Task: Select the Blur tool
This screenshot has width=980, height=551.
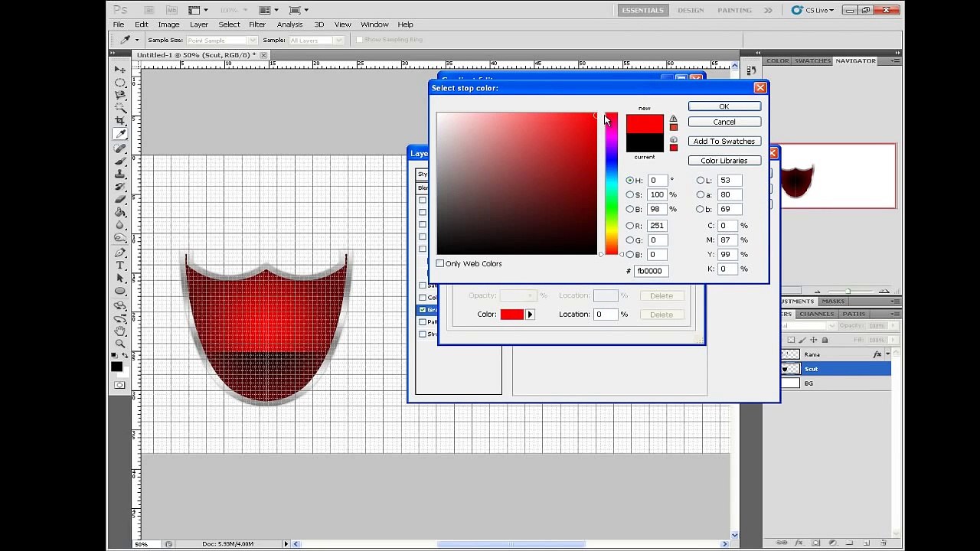Action: (120, 227)
